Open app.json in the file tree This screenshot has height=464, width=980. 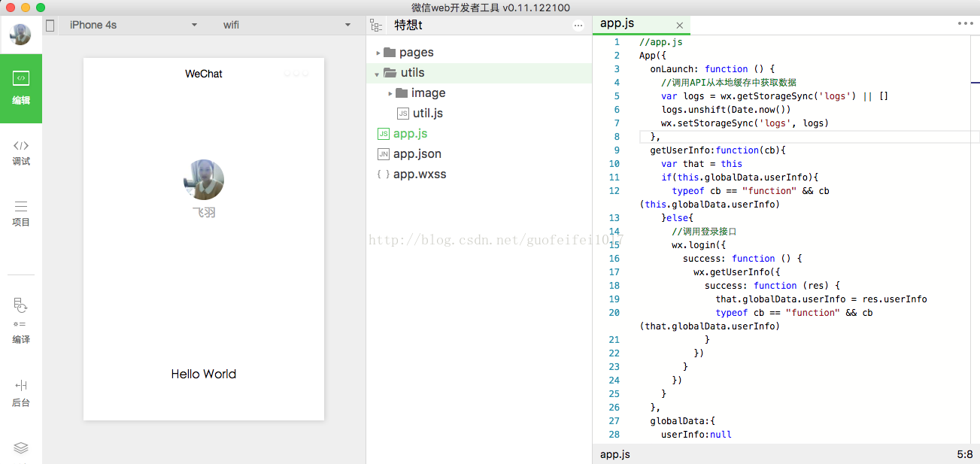(x=417, y=154)
